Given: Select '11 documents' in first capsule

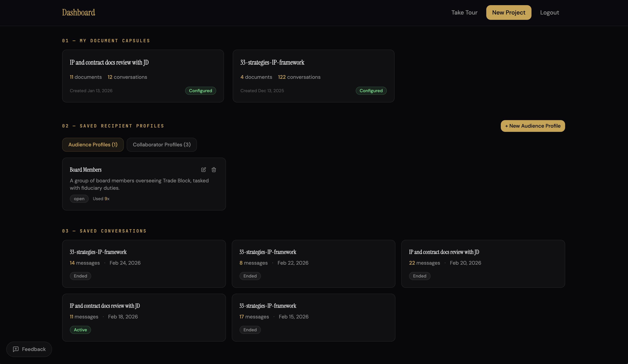Looking at the screenshot, I should pos(86,77).
